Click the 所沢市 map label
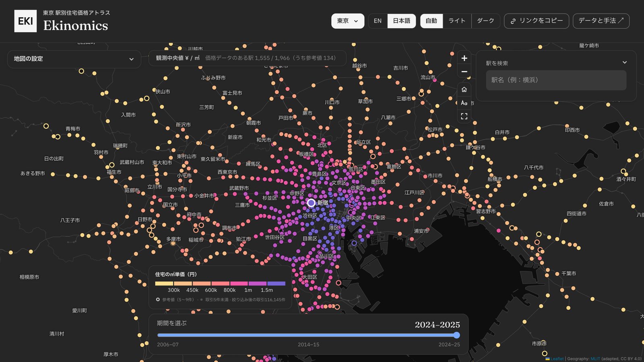644x362 pixels. [x=183, y=125]
